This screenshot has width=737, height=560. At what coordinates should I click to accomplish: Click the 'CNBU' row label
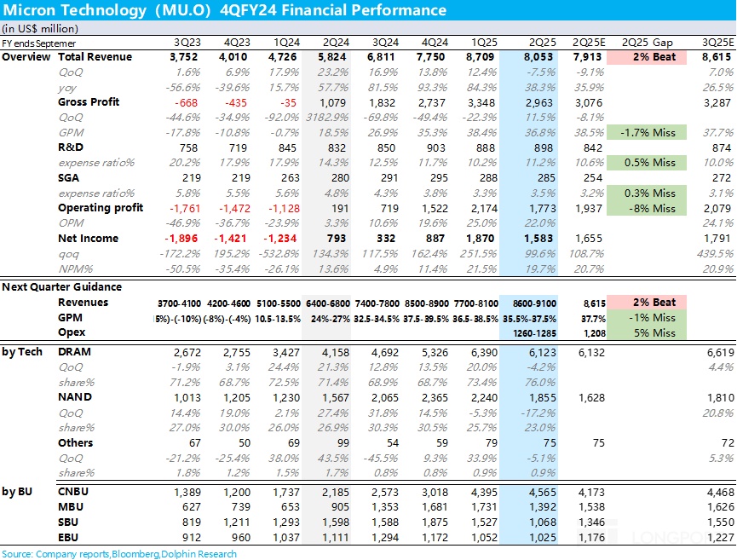(x=73, y=491)
